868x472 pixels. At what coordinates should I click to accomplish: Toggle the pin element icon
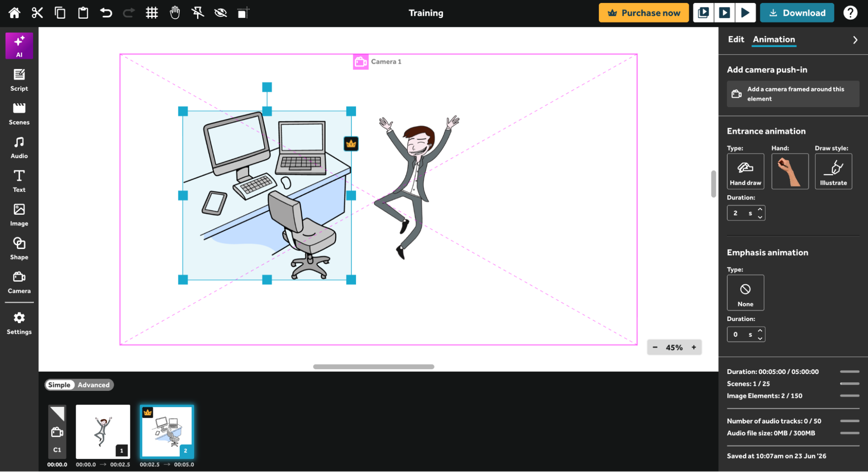click(x=198, y=13)
